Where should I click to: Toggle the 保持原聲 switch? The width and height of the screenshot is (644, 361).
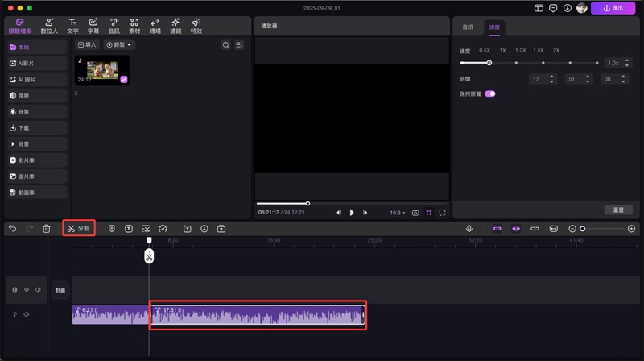pyautogui.click(x=489, y=93)
